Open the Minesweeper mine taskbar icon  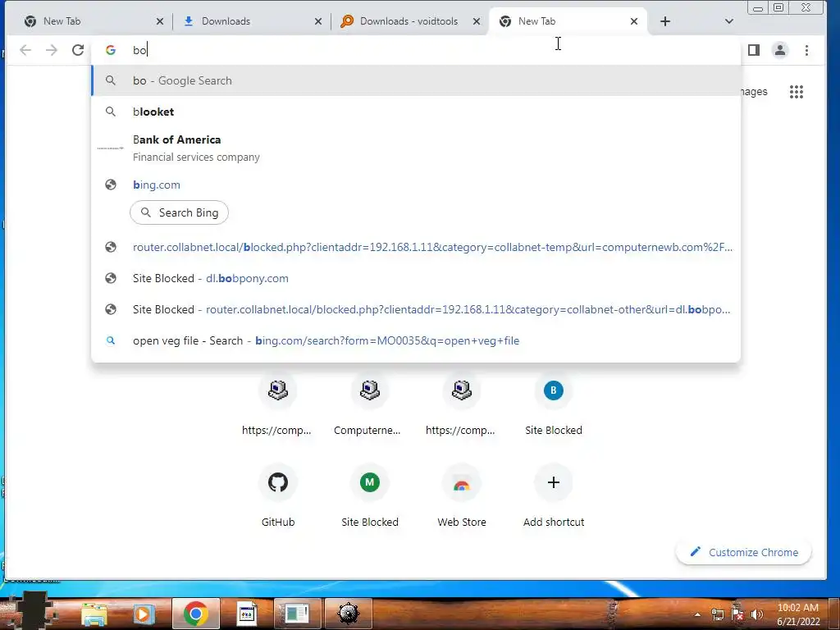click(348, 614)
